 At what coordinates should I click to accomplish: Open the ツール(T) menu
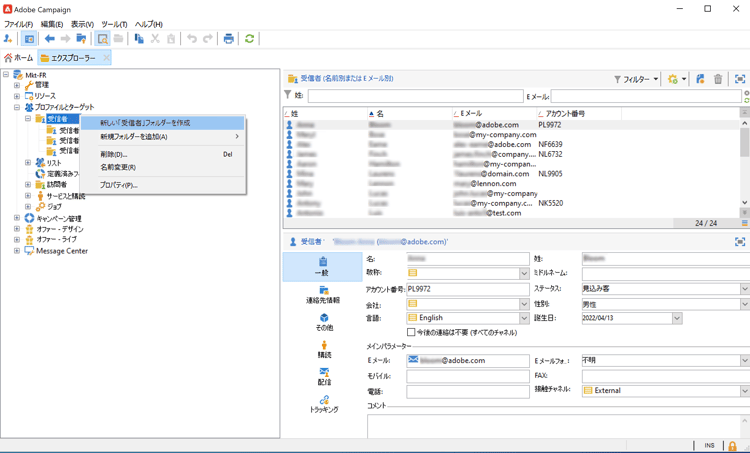(x=114, y=24)
